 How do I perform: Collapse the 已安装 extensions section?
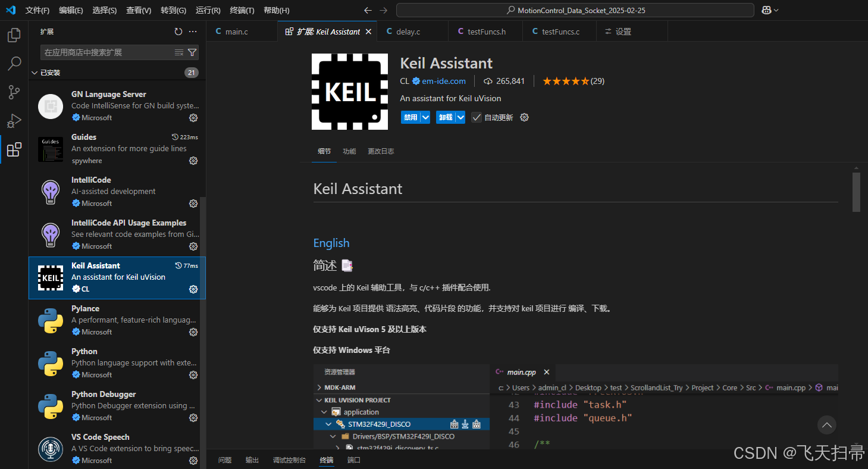pos(35,72)
